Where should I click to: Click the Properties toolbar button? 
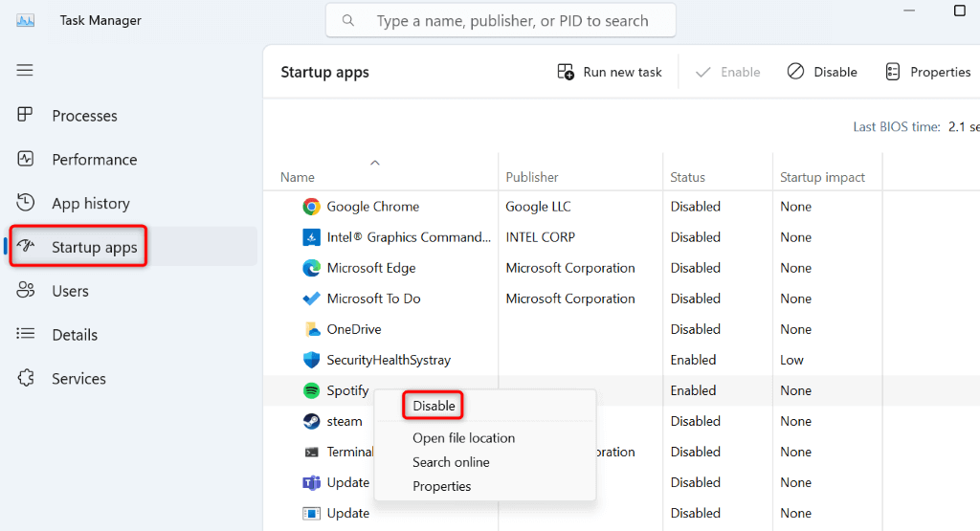pyautogui.click(x=927, y=72)
